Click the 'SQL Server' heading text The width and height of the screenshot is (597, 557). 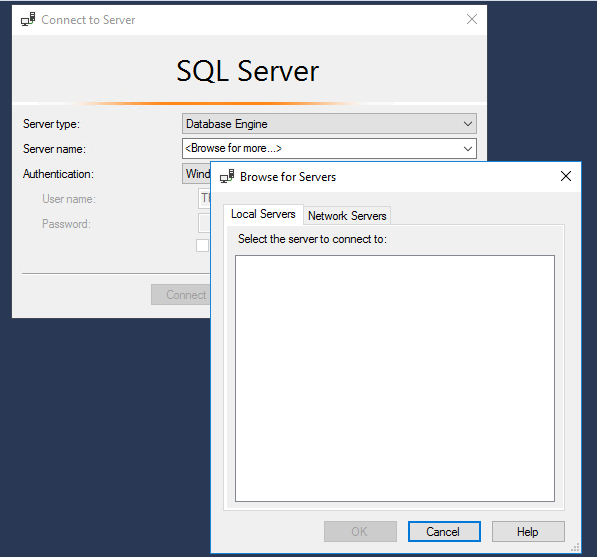(247, 71)
